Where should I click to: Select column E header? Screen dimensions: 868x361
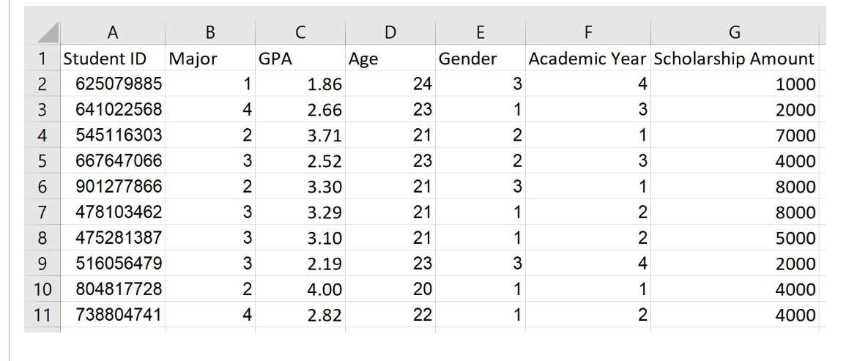coord(481,32)
